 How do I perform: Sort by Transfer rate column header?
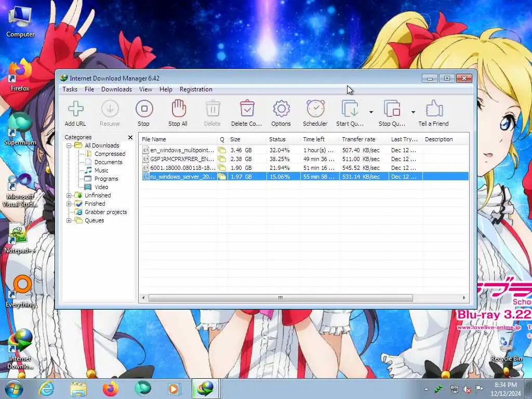point(364,139)
